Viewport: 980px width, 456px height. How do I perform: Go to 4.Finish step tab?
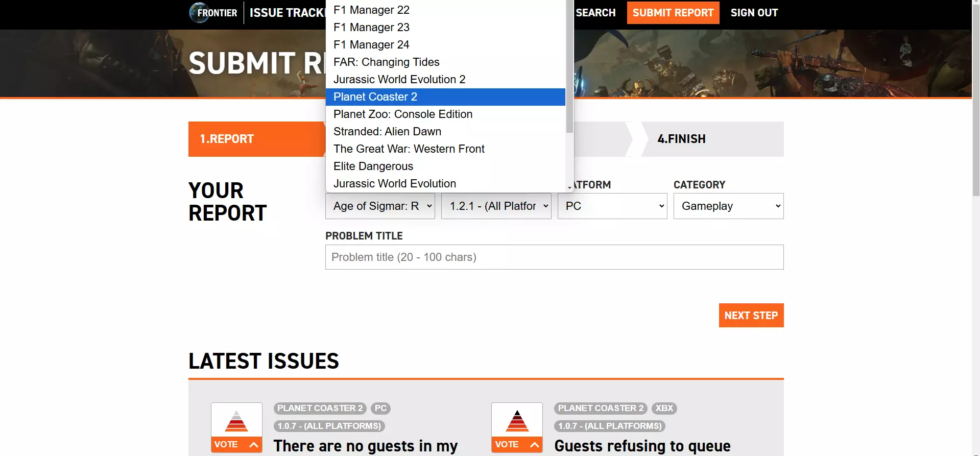[712, 139]
